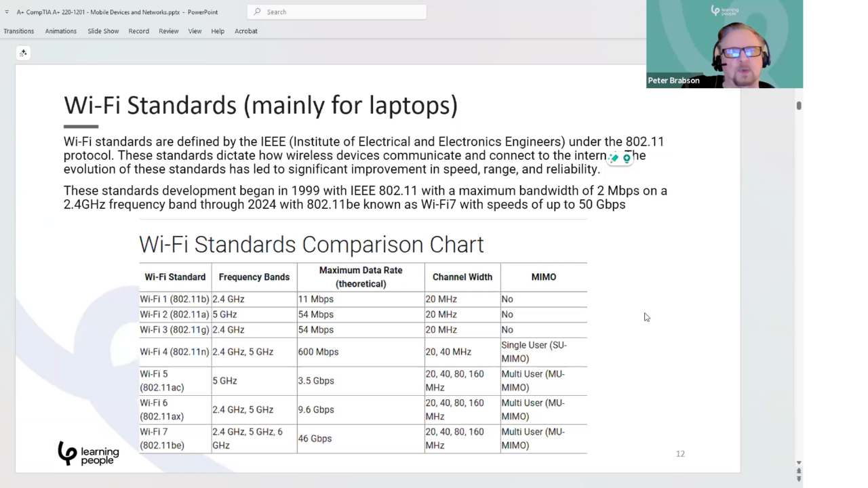The width and height of the screenshot is (868, 488).
Task: Click the 'Frequency Bands' column header
Action: [254, 277]
